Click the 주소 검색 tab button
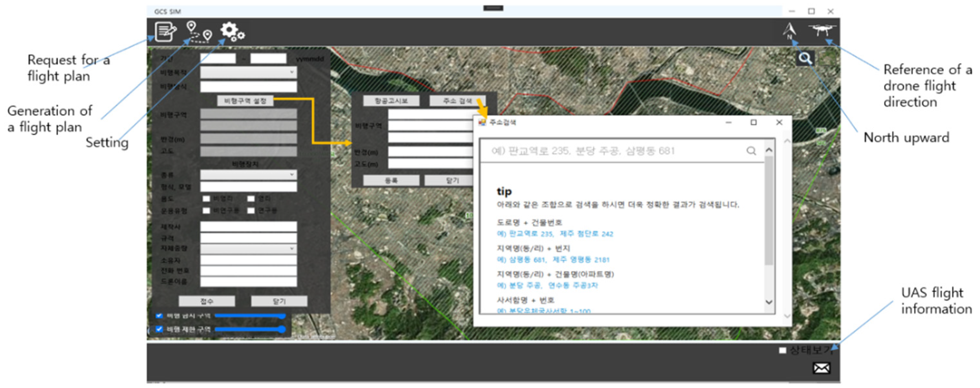 click(457, 101)
